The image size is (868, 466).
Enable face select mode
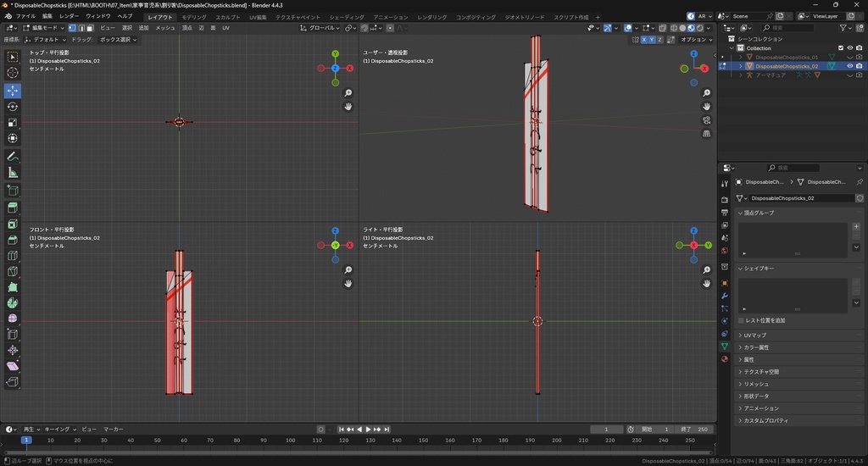point(90,28)
